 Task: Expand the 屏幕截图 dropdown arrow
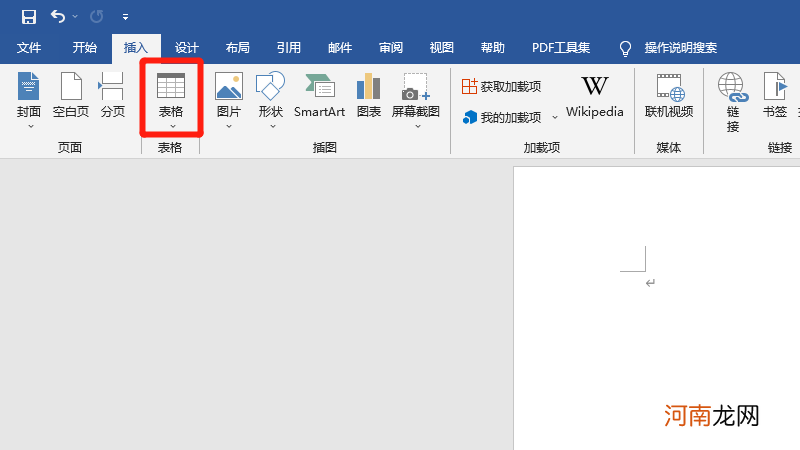(x=418, y=126)
